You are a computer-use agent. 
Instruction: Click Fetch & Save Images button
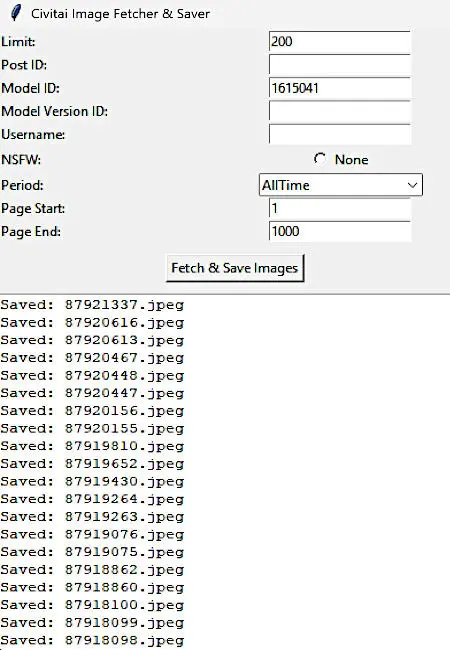coord(235,268)
